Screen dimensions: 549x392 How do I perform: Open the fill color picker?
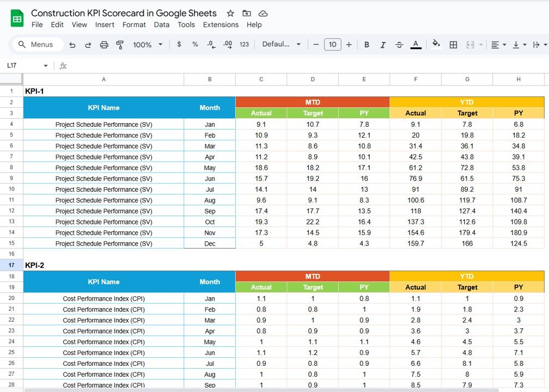click(x=436, y=45)
